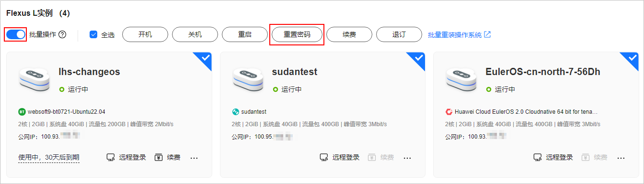Open more options menu on EulerOS card
Image resolution: width=644 pixels, height=184 pixels.
click(621, 158)
